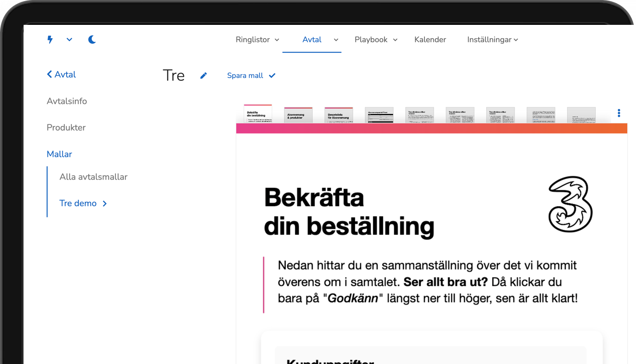Image resolution: width=636 pixels, height=364 pixels.
Task: Select Mallar in the sidebar
Action: coord(59,154)
